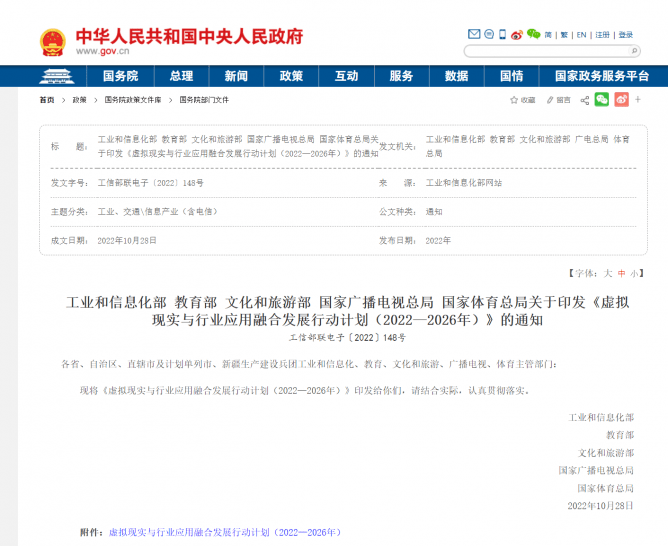
Task: Click the plus icon for more sharing
Action: pos(638,100)
